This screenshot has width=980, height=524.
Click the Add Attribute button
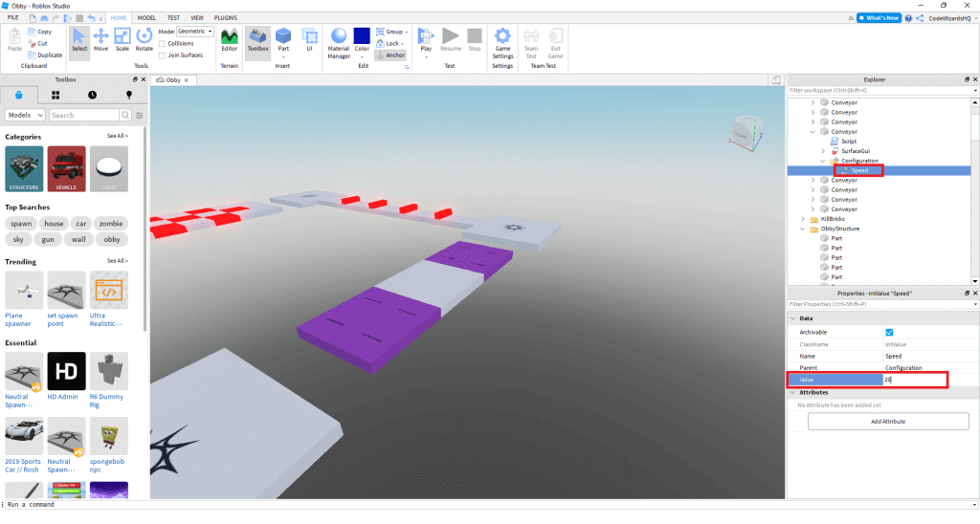point(888,422)
